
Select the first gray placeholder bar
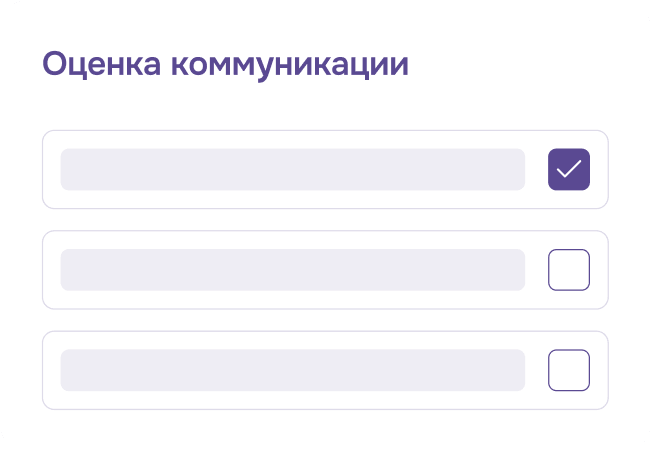pyautogui.click(x=293, y=169)
